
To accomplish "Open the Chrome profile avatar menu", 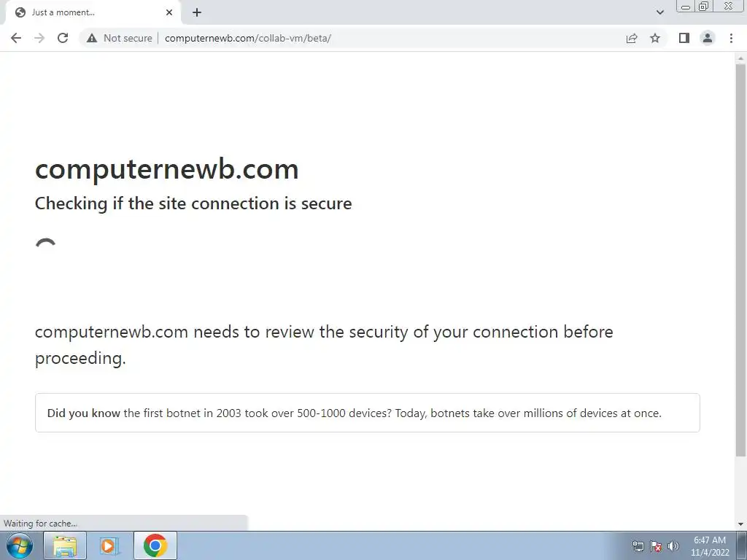I will tap(708, 38).
